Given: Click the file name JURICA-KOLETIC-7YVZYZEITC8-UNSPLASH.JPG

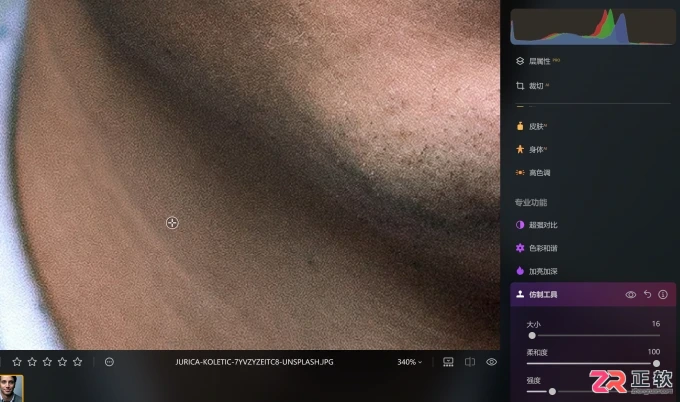Looking at the screenshot, I should pos(254,362).
